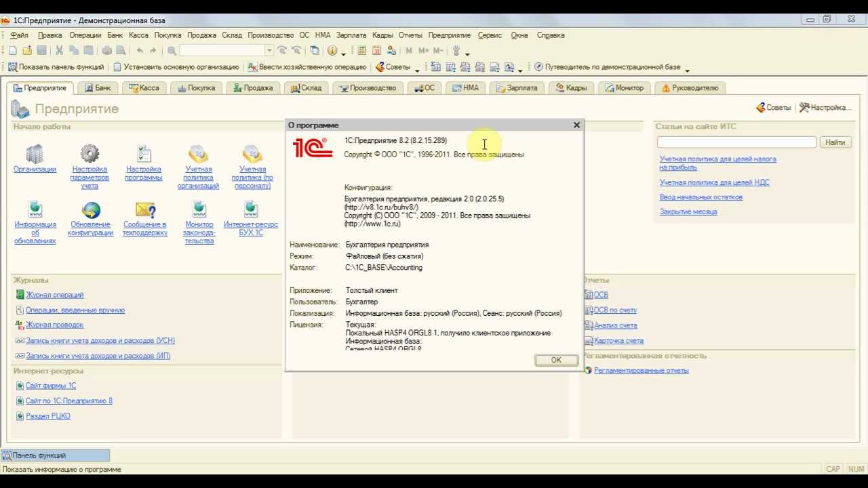Open Сайт фирмы 1С link

(x=51, y=386)
